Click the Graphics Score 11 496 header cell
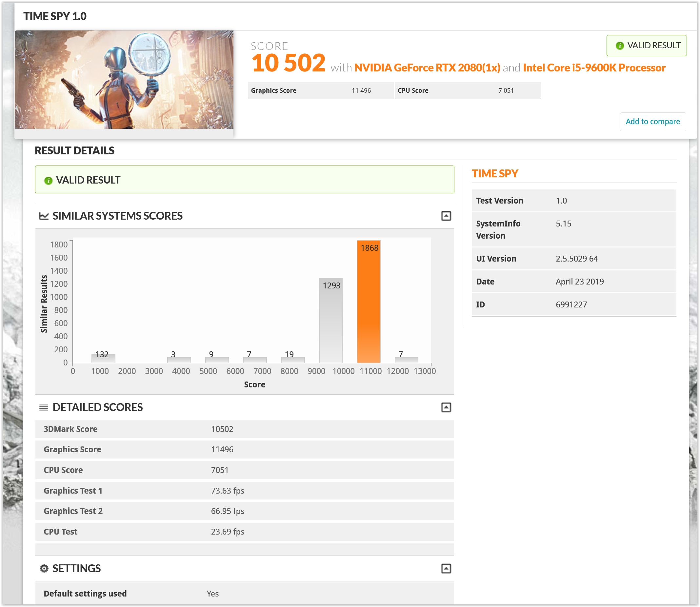The width and height of the screenshot is (700, 607). coord(321,90)
